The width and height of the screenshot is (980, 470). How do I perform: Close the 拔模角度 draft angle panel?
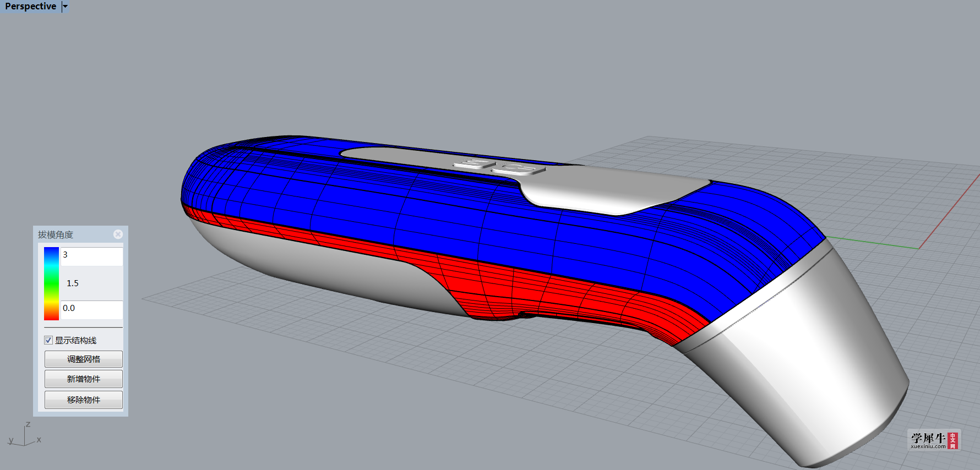tap(118, 234)
